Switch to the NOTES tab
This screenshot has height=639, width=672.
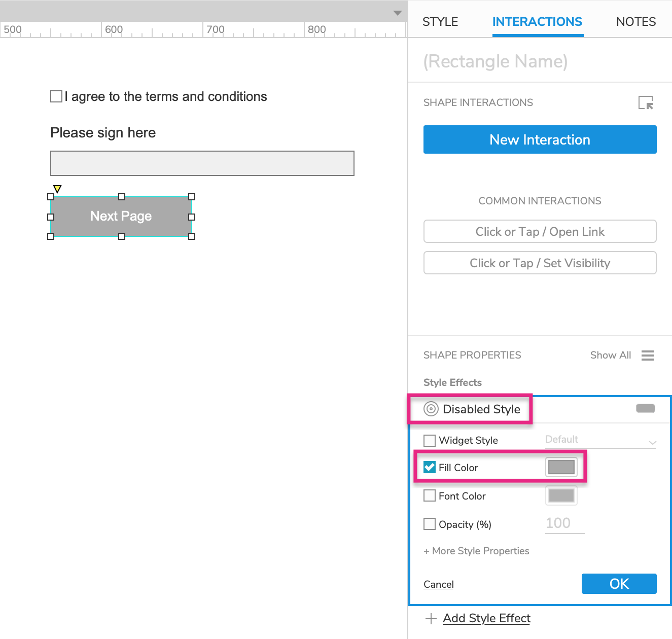[635, 22]
